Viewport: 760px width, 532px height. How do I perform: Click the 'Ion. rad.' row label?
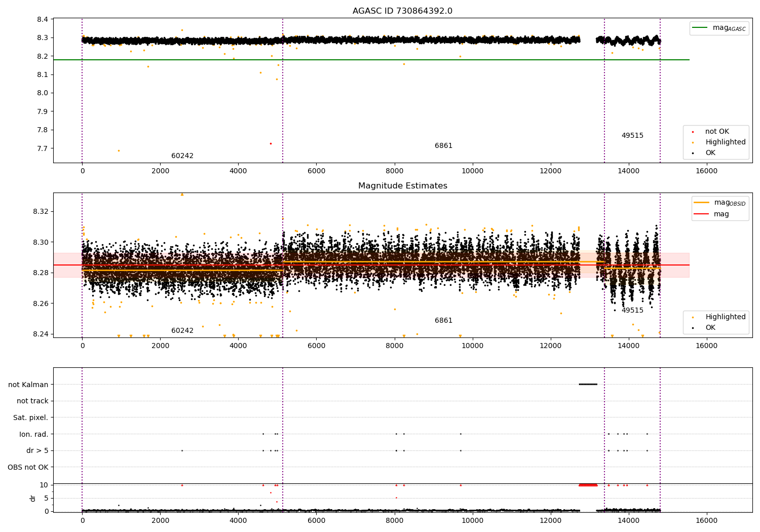click(34, 434)
